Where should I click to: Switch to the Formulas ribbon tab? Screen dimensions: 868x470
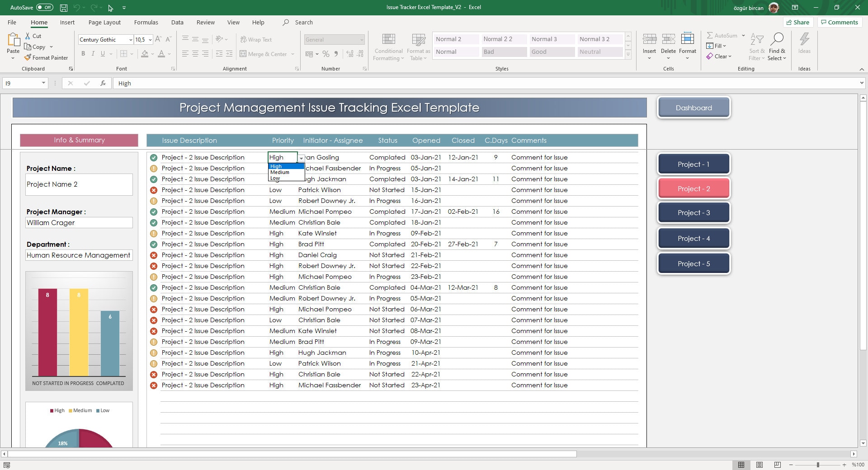146,22
